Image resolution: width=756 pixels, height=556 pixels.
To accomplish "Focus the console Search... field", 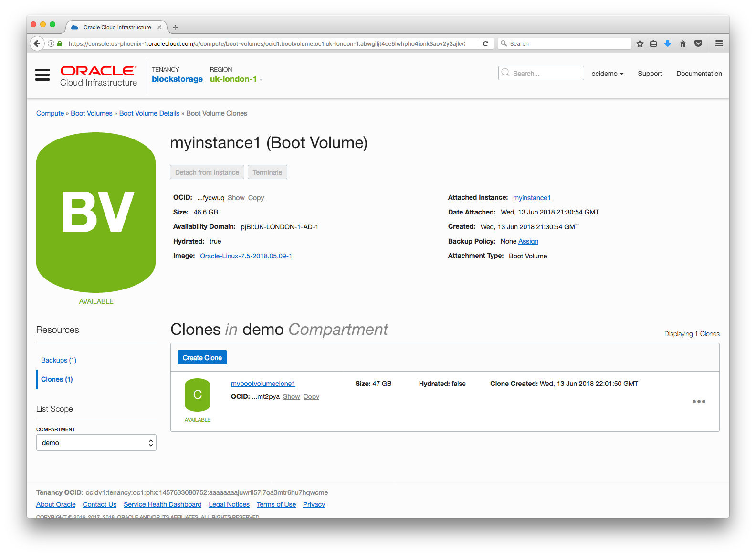I will click(x=541, y=73).
